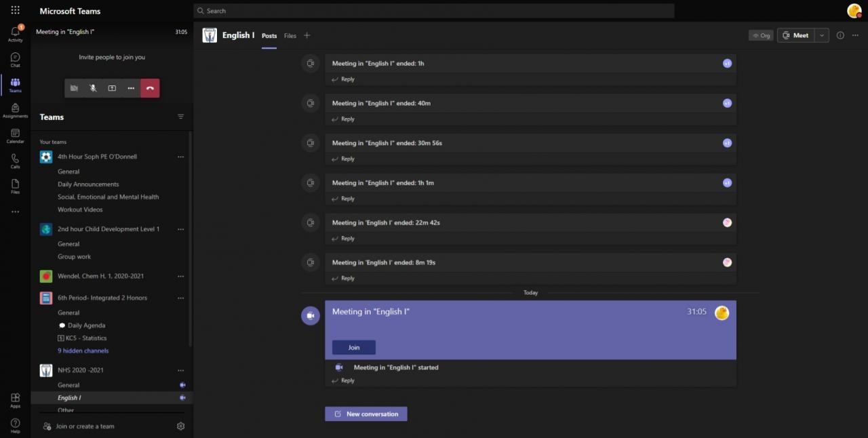
Task: Hang up the English I meeting
Action: 150,88
